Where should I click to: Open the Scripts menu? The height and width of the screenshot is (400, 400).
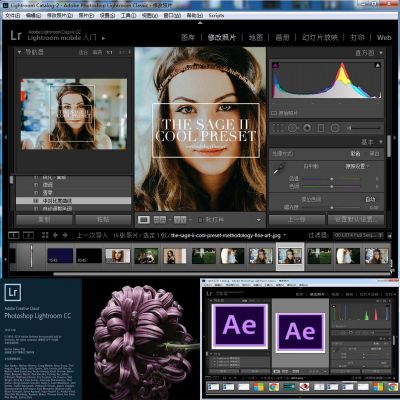tap(217, 15)
